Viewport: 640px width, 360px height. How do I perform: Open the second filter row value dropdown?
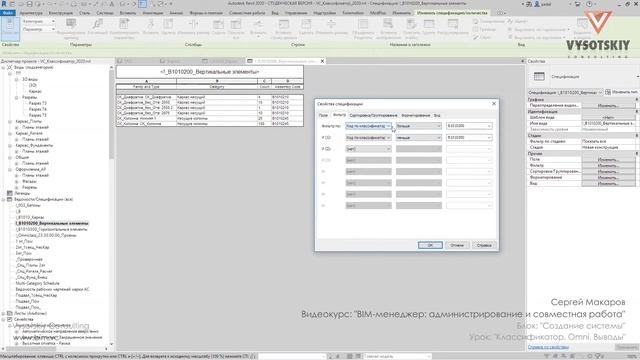click(x=469, y=138)
